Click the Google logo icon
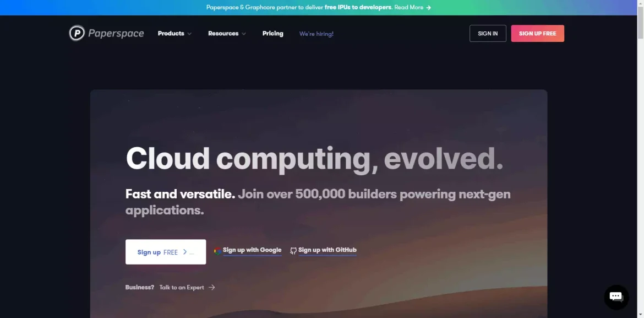This screenshot has width=644, height=318. pos(217,251)
